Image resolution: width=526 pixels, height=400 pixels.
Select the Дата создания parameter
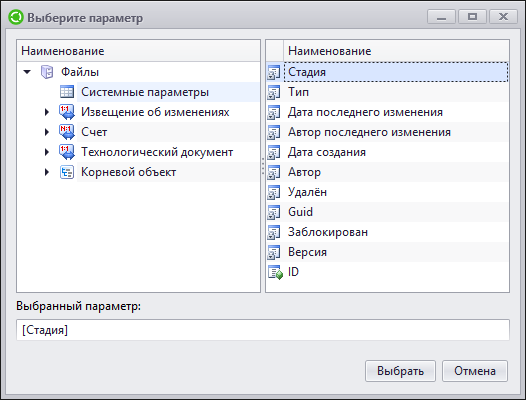(387, 152)
